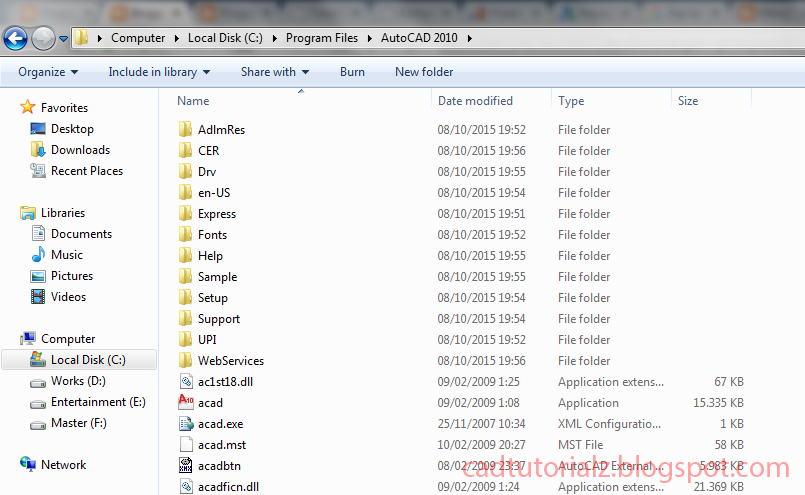Click the Burn toolbar button
This screenshot has width=805, height=495.
352,72
